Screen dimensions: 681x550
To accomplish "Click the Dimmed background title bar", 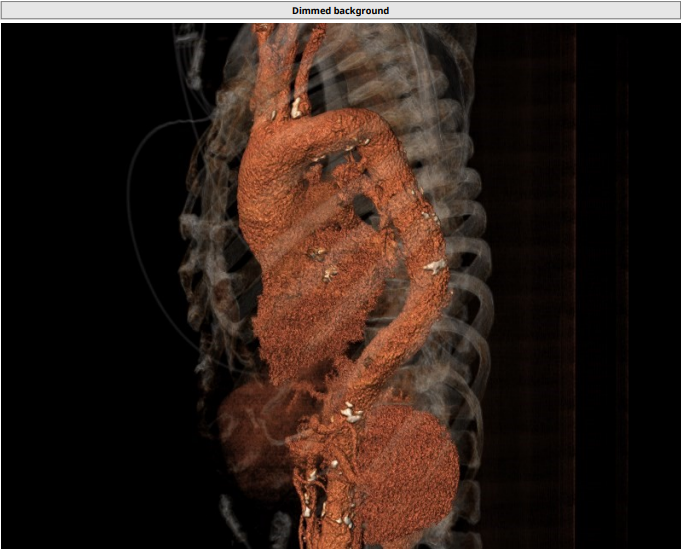I will point(340,10).
